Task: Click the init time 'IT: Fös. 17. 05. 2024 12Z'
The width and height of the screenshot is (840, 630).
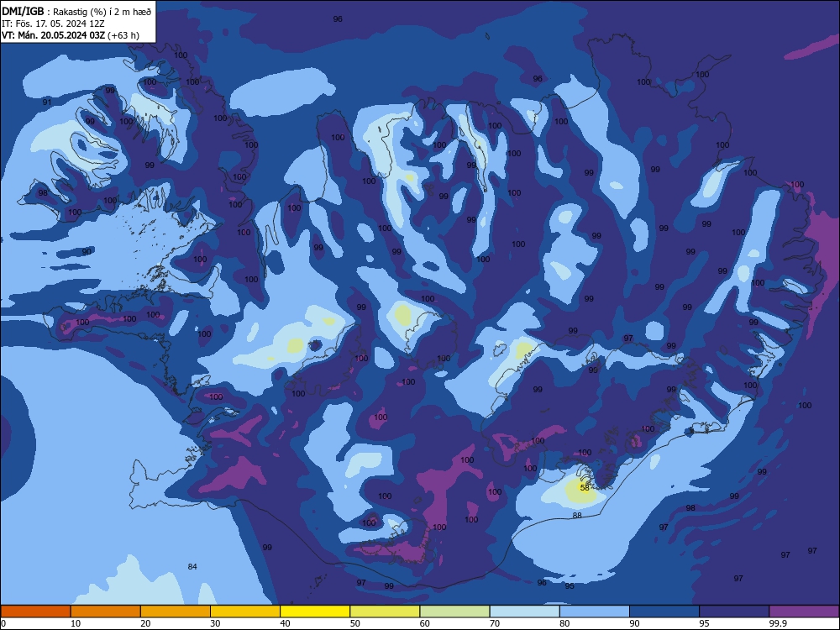Action: tap(53, 24)
